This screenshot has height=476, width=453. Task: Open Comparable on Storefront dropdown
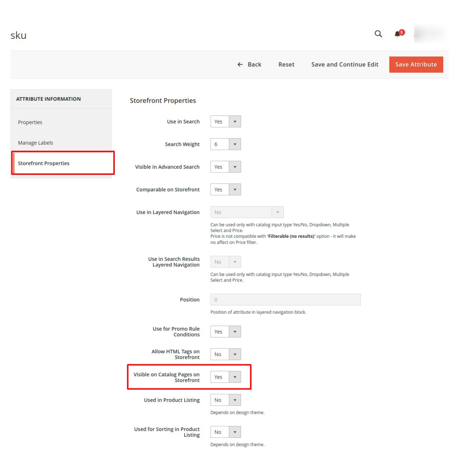click(x=225, y=189)
